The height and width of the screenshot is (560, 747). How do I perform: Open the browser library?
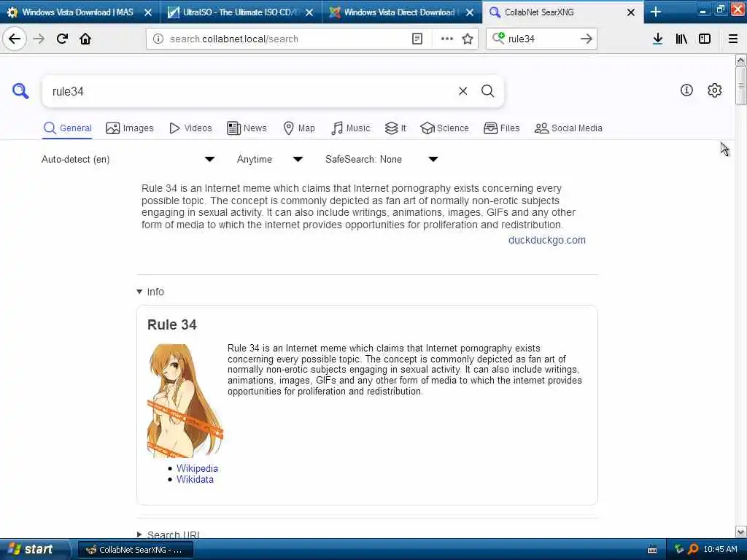point(681,39)
